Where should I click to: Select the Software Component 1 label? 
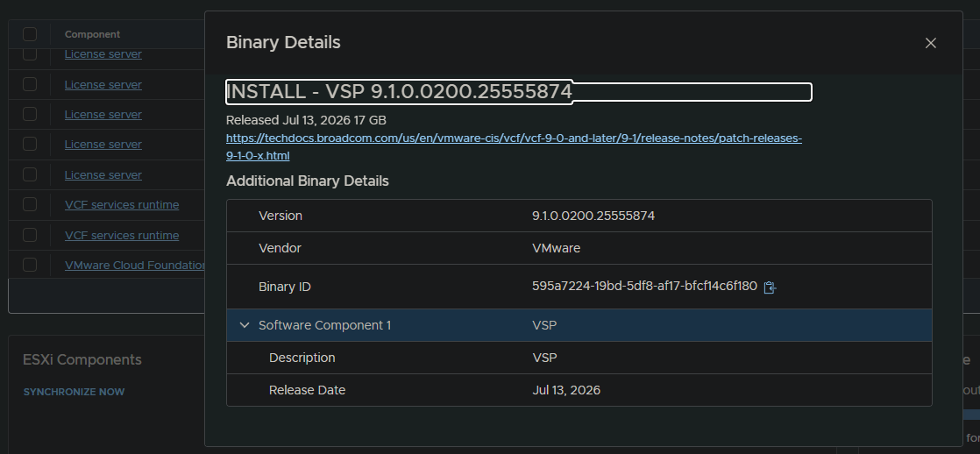(325, 325)
